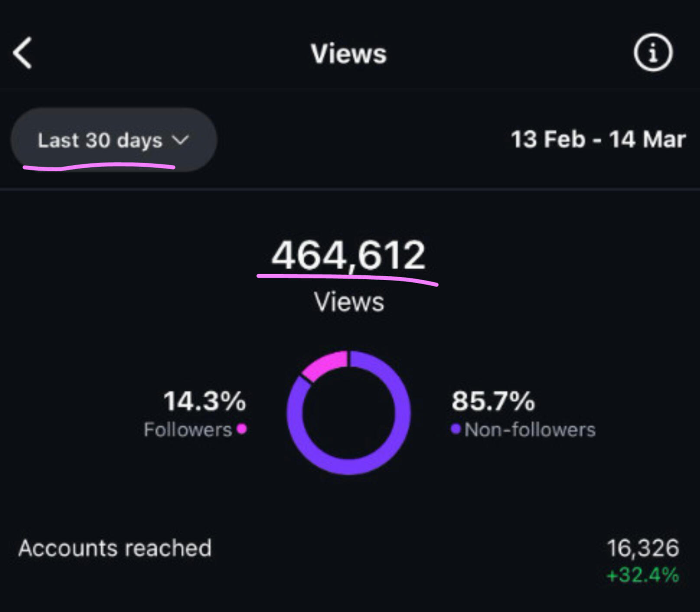Image resolution: width=700 pixels, height=612 pixels.
Task: Tap the 16,326 accounts reached value
Action: (642, 548)
